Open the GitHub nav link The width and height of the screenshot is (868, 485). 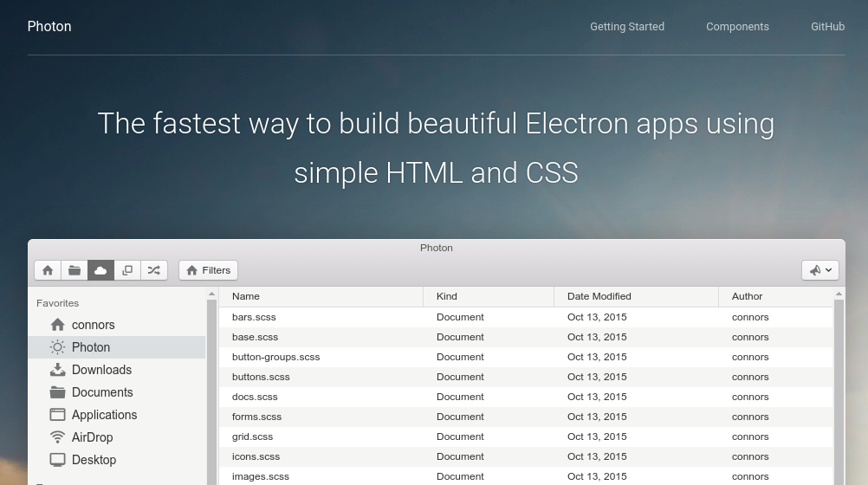coord(827,27)
